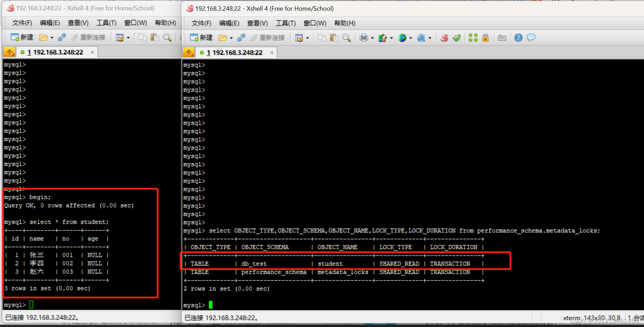This screenshot has width=644, height=327.
Task: Click cursor at left terminal mysql prompt
Action: pyautogui.click(x=31, y=305)
